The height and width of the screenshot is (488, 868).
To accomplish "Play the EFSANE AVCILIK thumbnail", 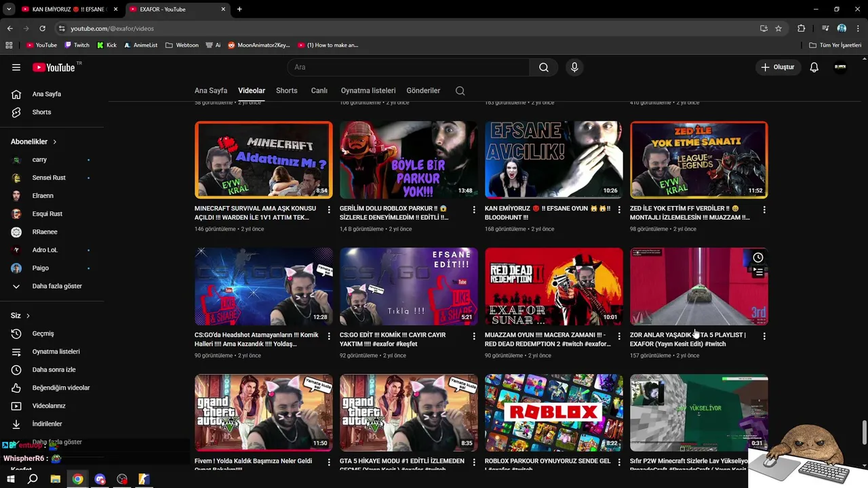I will click(554, 160).
